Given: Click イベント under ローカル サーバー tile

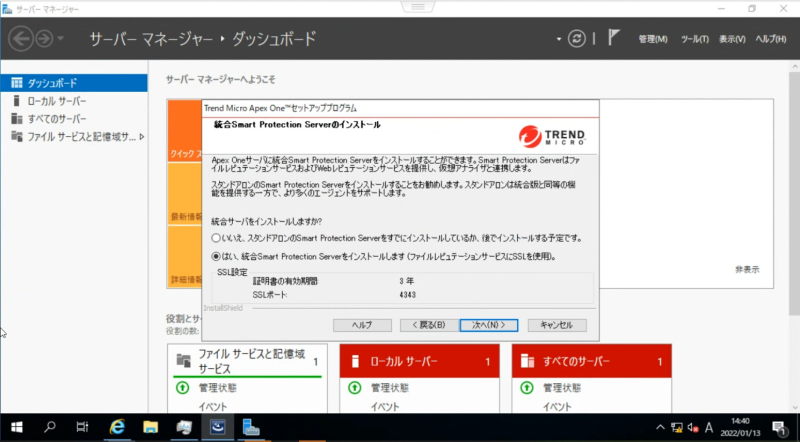Looking at the screenshot, I should tap(385, 407).
